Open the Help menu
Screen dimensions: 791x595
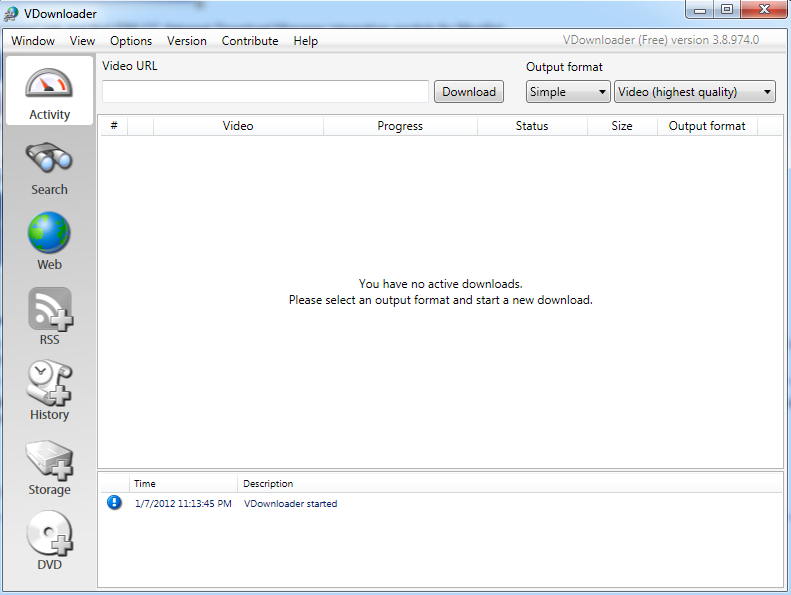306,41
